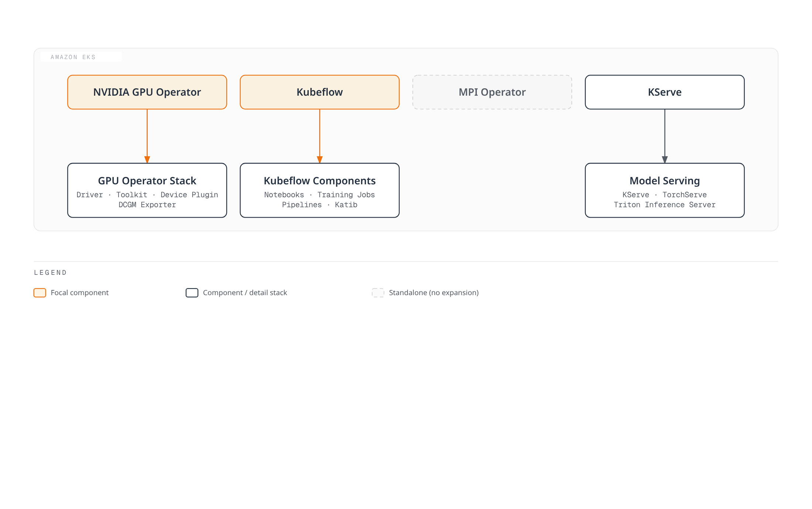This screenshot has width=812, height=509.
Task: Click the Training Jobs text
Action: pos(346,195)
